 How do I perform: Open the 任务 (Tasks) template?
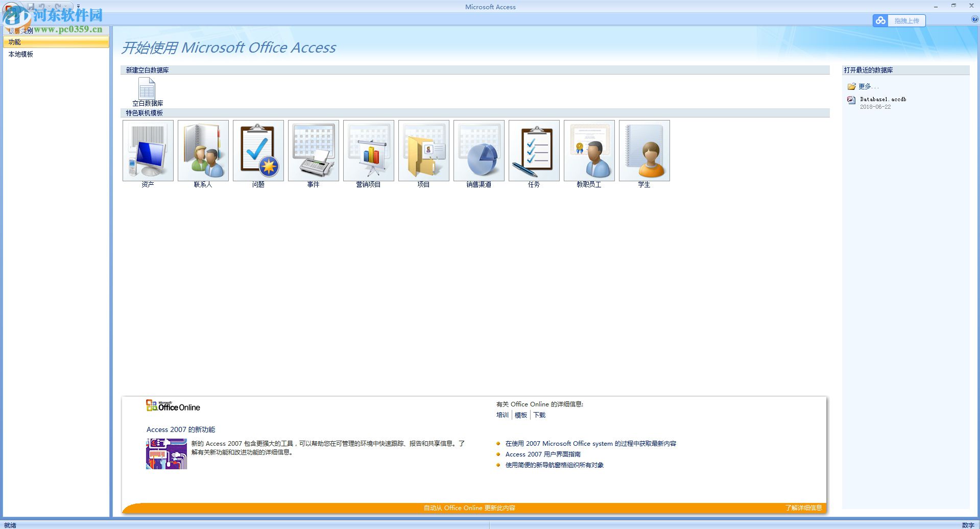point(534,150)
